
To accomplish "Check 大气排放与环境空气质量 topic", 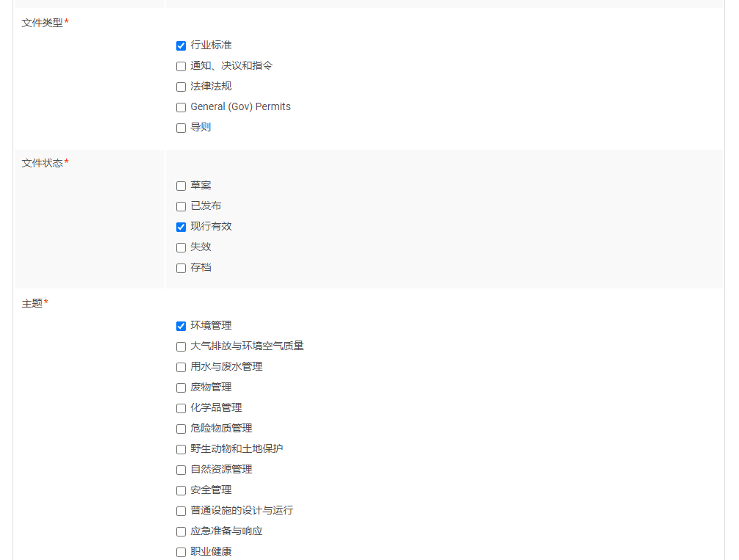I will (181, 346).
